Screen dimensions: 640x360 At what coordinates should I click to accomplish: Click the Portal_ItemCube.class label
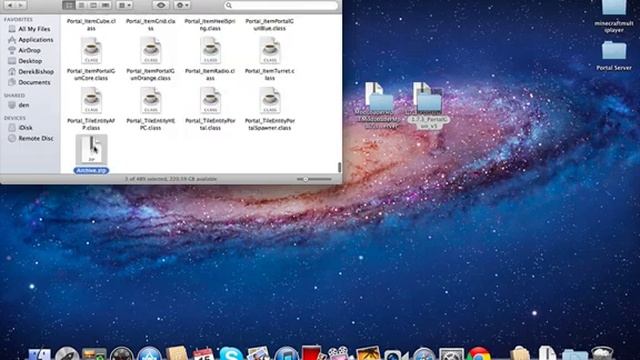pos(91,25)
